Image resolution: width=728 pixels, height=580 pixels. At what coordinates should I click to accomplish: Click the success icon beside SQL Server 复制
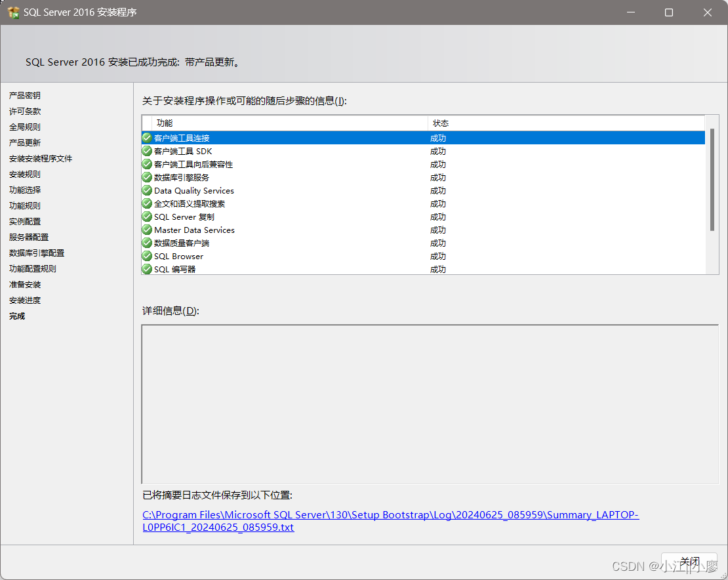pyautogui.click(x=146, y=217)
